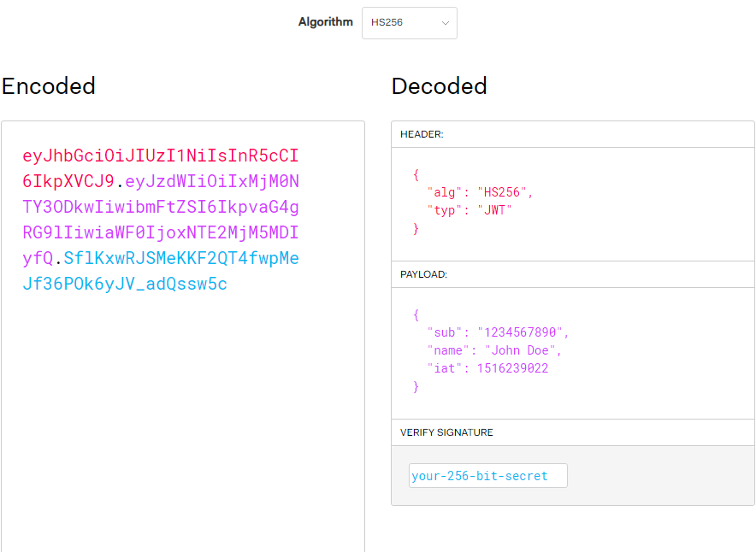This screenshot has width=756, height=552.
Task: Click the chevron arrow in algorithm selector
Action: tap(446, 22)
